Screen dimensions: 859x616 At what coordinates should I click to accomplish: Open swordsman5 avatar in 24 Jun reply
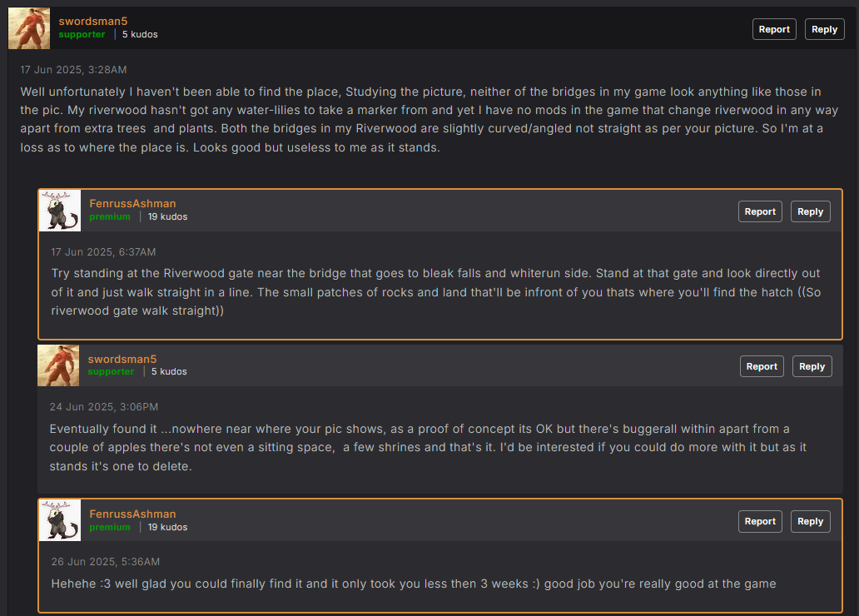pyautogui.click(x=58, y=365)
